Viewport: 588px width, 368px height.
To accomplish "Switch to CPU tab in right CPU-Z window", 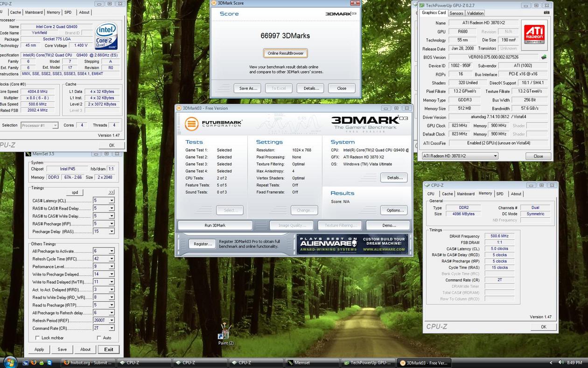I will (x=431, y=194).
